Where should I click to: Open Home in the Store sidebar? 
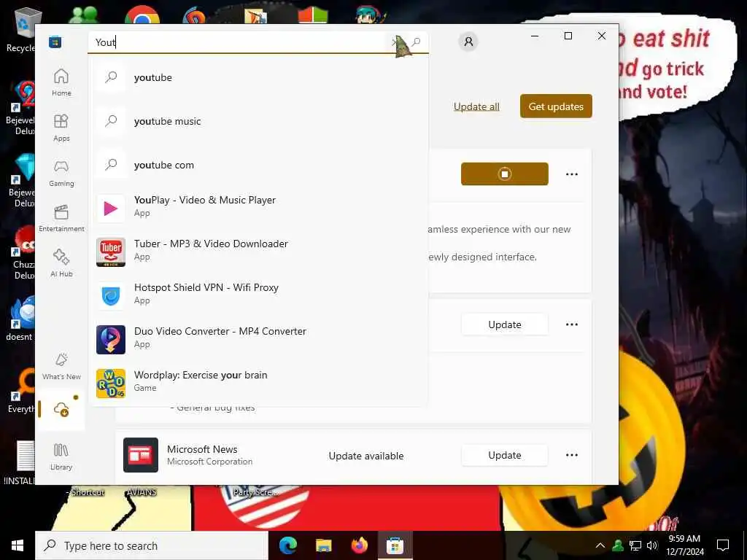61,82
